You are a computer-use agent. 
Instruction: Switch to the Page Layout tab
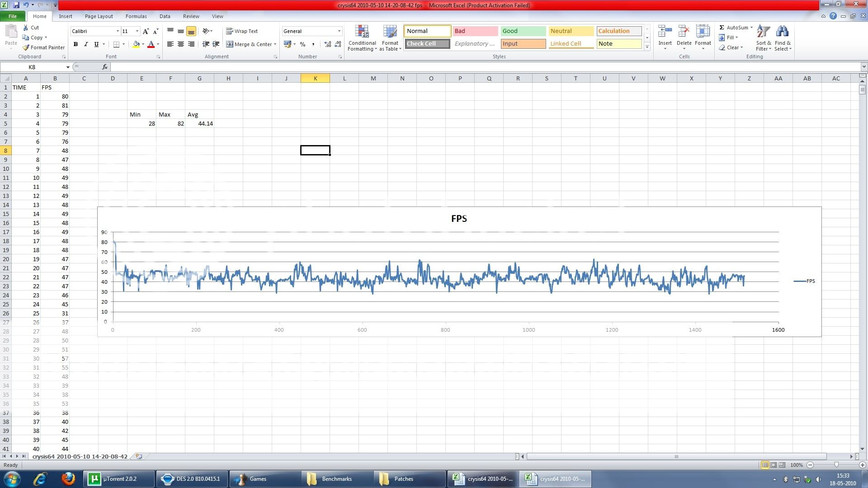coord(99,16)
